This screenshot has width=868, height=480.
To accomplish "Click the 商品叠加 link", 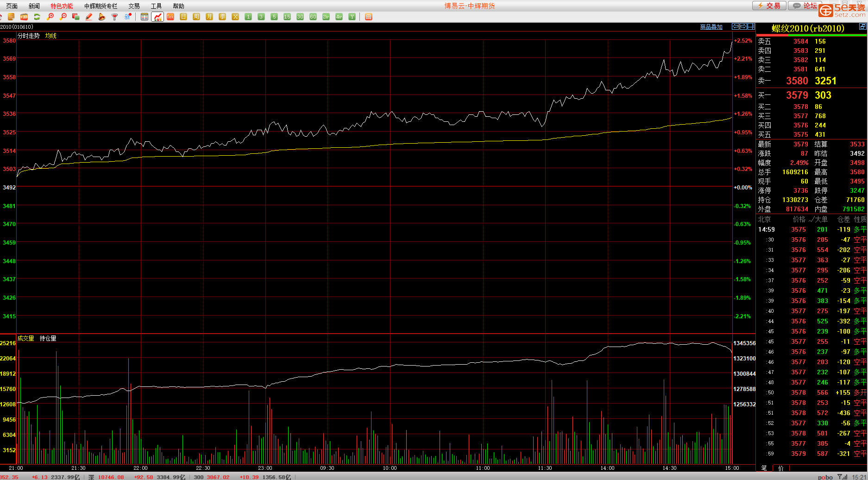I will (711, 27).
